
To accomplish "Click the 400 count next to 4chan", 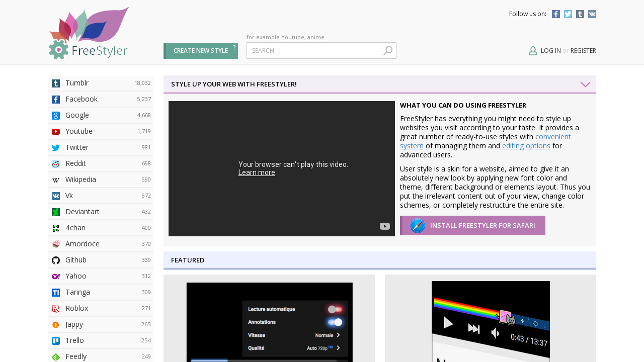I will [146, 228].
